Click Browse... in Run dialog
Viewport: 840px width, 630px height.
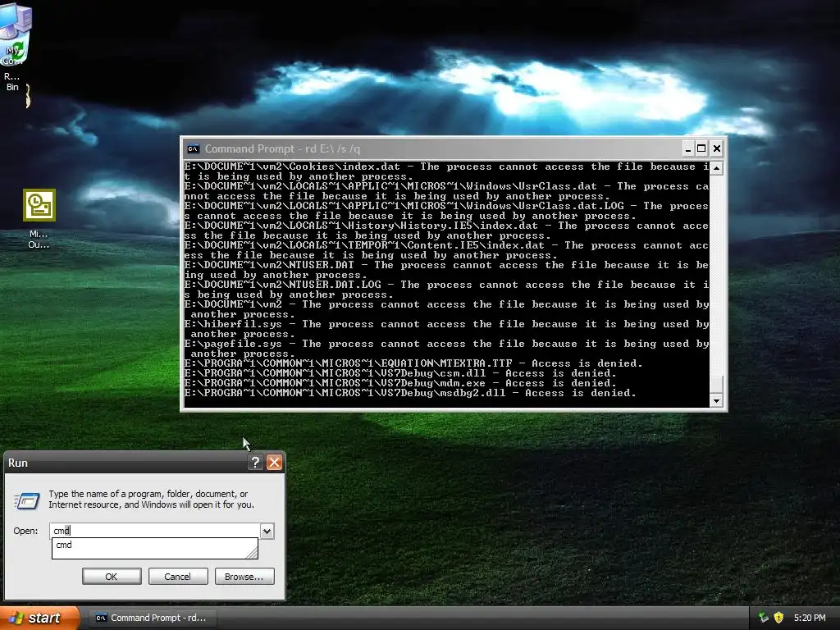244,577
